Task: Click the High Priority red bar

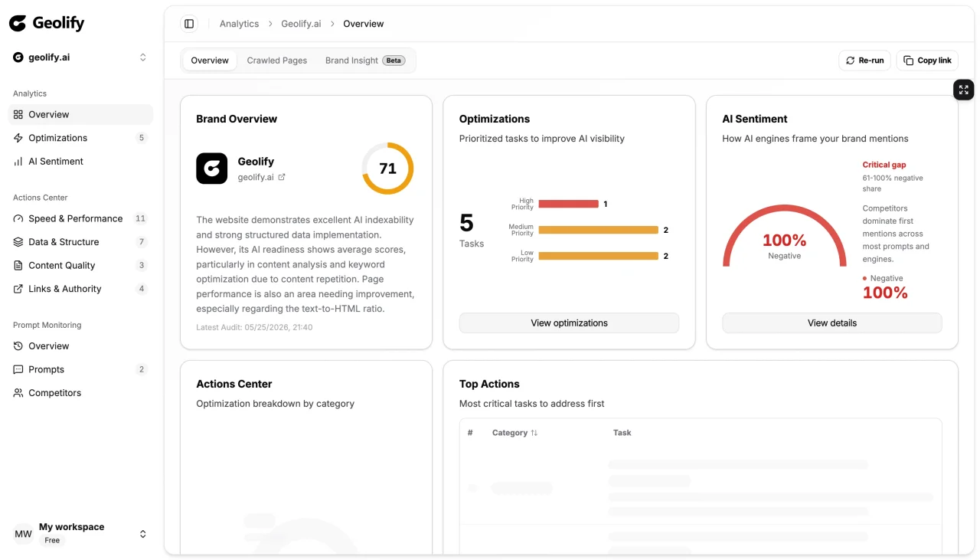Action: tap(568, 204)
